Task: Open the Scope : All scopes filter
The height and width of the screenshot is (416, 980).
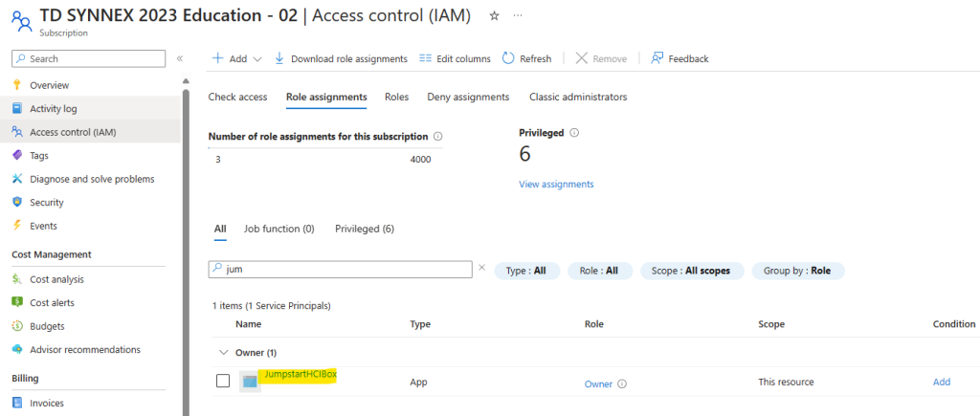Action: coord(693,271)
